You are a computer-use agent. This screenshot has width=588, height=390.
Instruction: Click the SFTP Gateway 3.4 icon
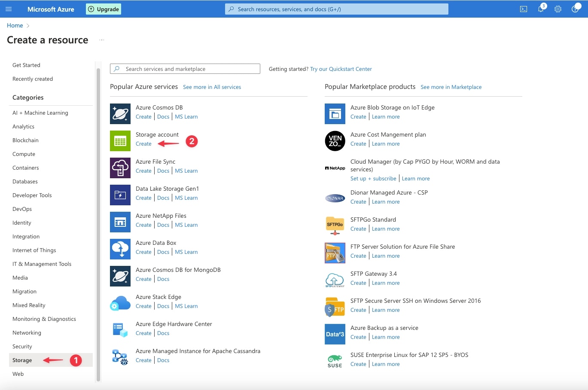click(335, 280)
